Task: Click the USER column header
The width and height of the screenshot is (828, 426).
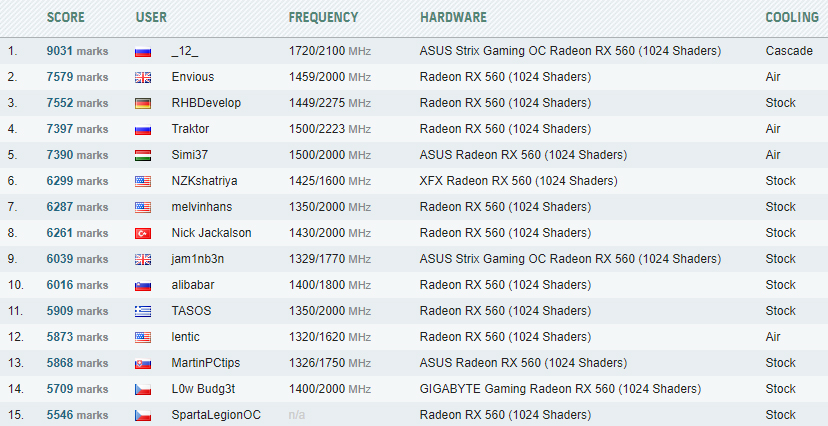Action: tap(151, 17)
